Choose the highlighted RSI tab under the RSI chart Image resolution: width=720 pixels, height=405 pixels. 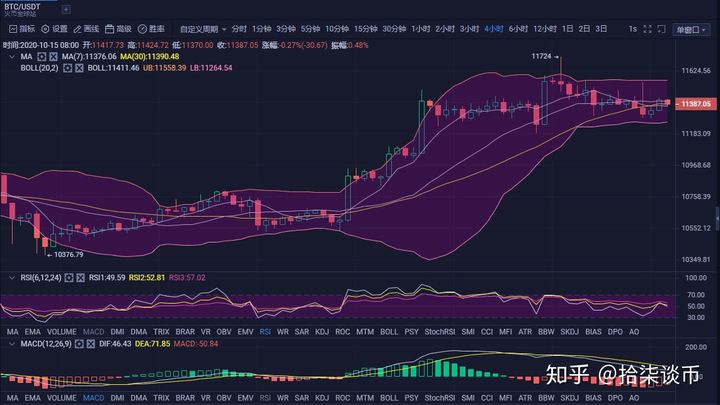click(x=265, y=332)
